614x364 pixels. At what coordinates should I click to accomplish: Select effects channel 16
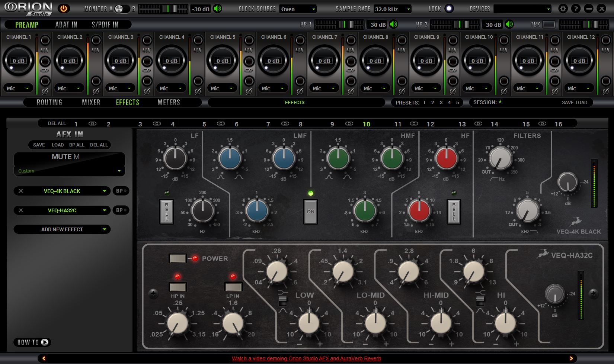coord(559,124)
